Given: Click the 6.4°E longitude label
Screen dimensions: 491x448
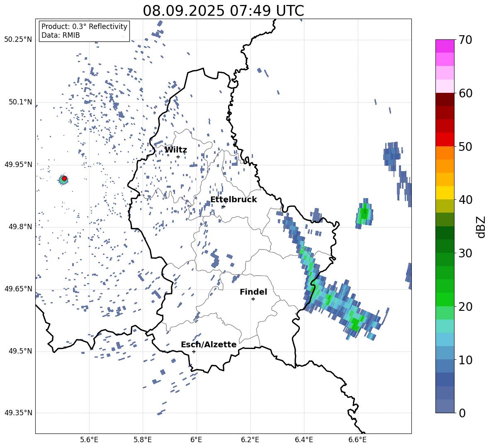Looking at the screenshot, I should click(x=304, y=440).
